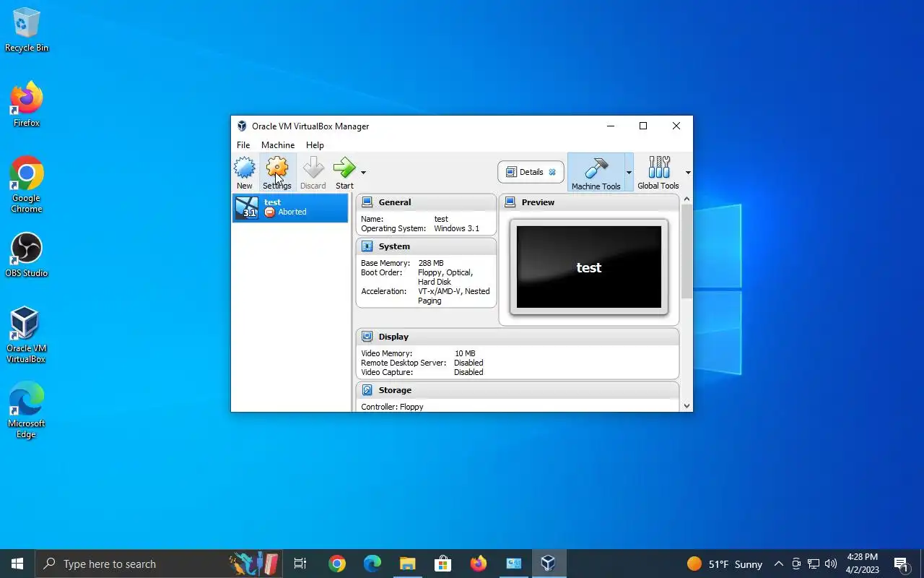Image resolution: width=924 pixels, height=578 pixels.
Task: Click the '10 MB' video memory value
Action: (x=465, y=353)
